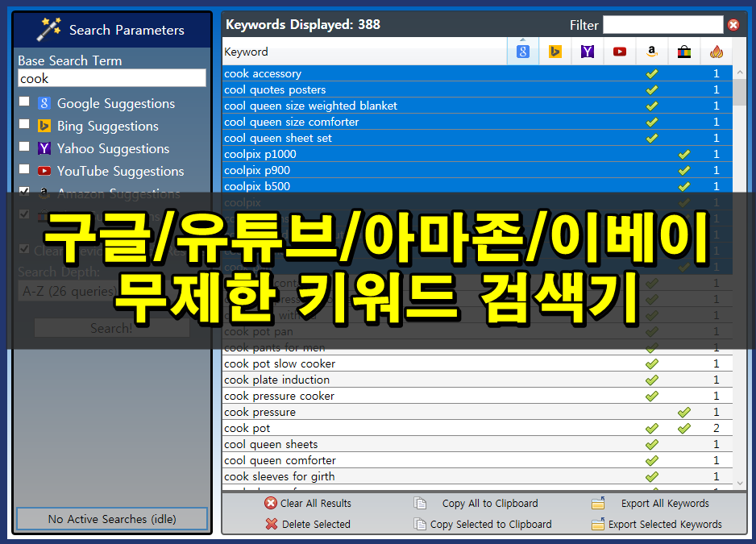756x544 pixels.
Task: Click Clear All Results button
Action: [308, 503]
